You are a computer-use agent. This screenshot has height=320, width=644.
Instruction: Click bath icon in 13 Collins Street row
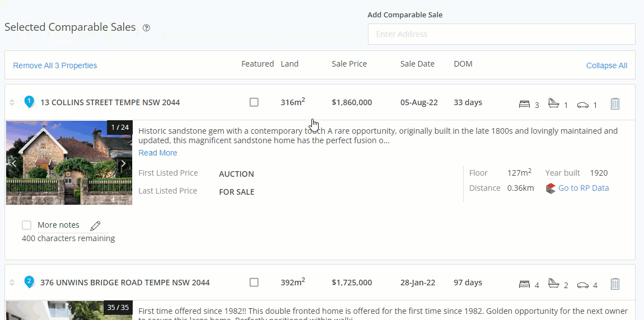click(554, 103)
